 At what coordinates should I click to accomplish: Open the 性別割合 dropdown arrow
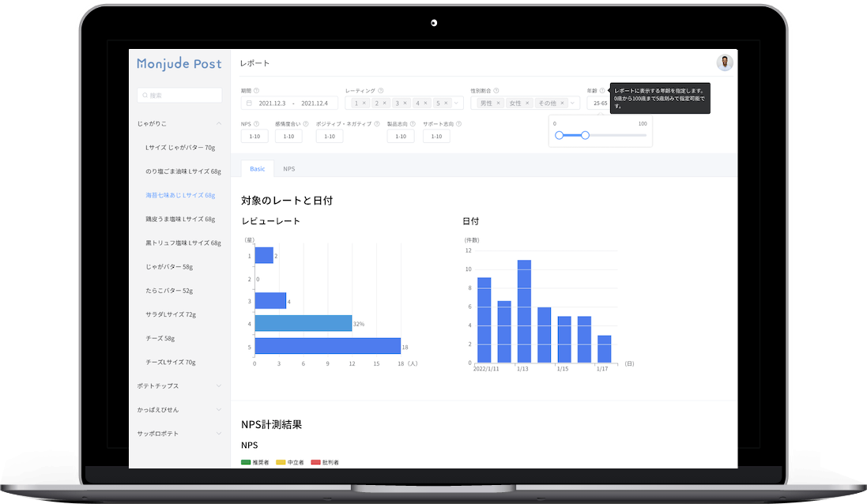click(x=573, y=103)
